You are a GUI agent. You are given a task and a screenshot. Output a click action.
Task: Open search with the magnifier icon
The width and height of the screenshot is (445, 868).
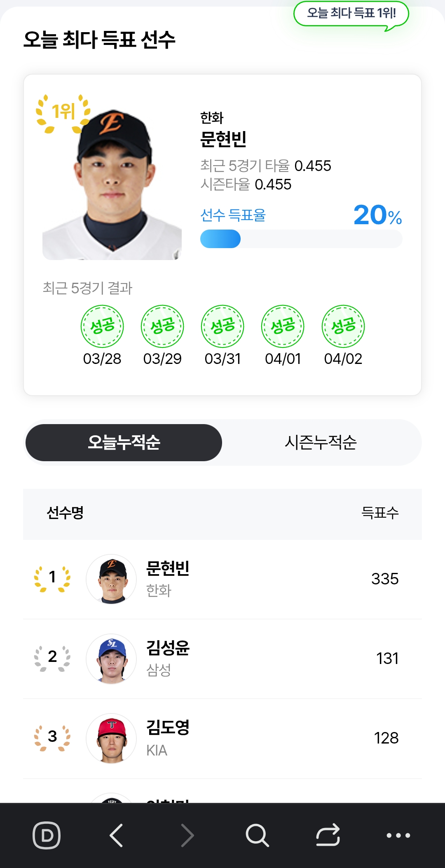pyautogui.click(x=257, y=835)
